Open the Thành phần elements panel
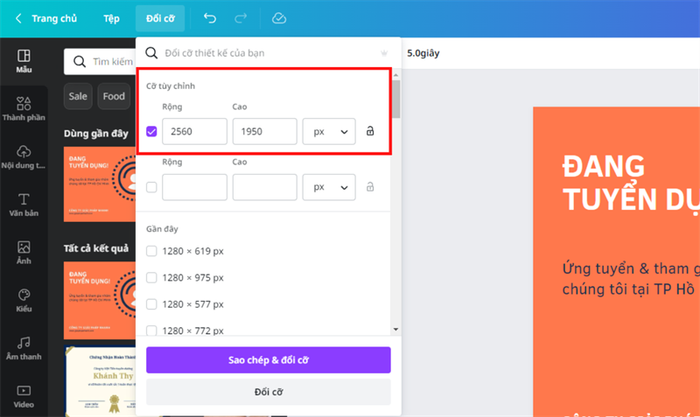This screenshot has height=417, width=700. coord(24,109)
